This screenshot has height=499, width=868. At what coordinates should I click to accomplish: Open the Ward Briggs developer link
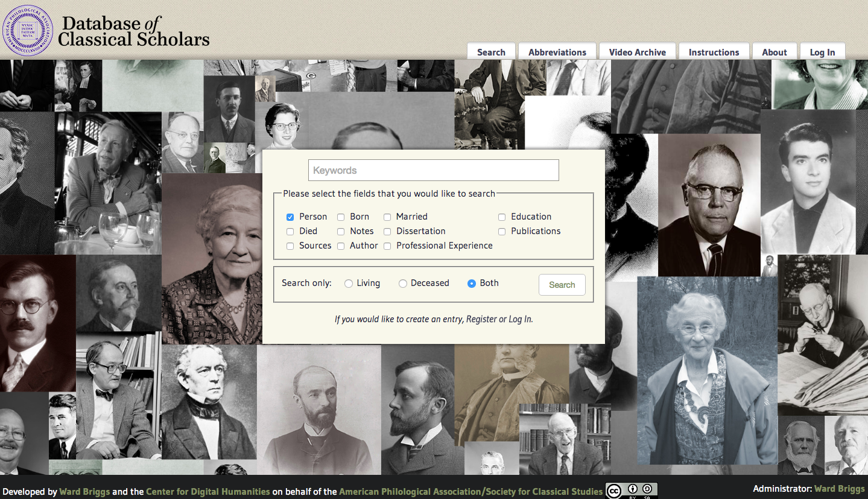[x=84, y=491]
